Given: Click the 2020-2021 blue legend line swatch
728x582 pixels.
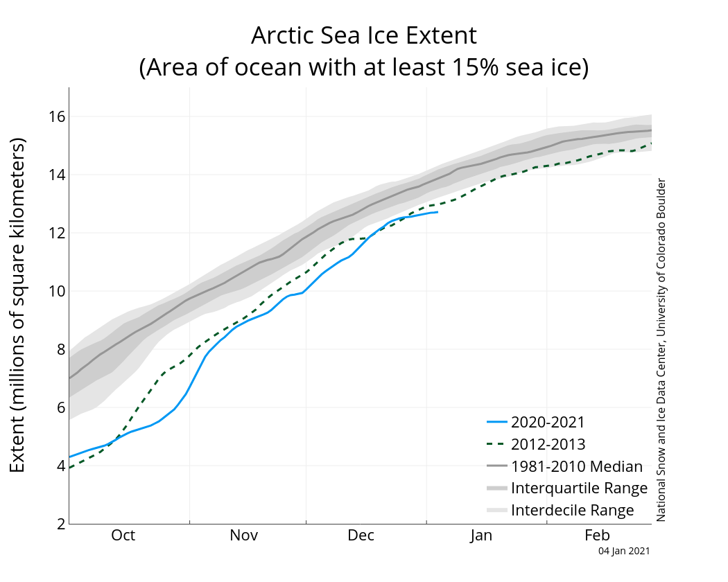Looking at the screenshot, I should 496,422.
